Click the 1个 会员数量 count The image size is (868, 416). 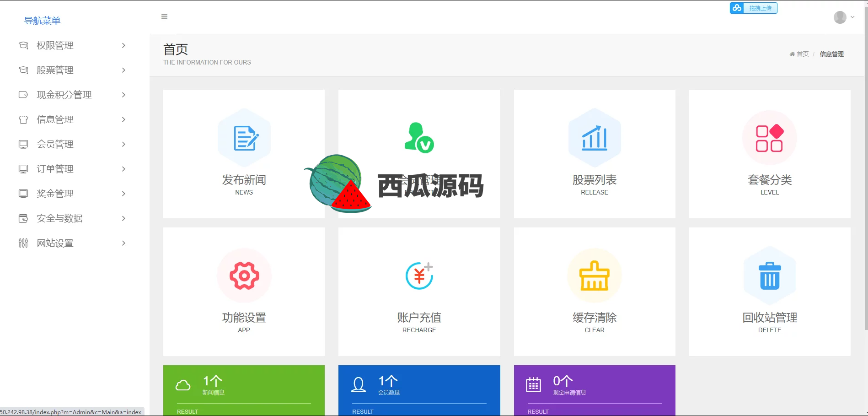point(388,381)
